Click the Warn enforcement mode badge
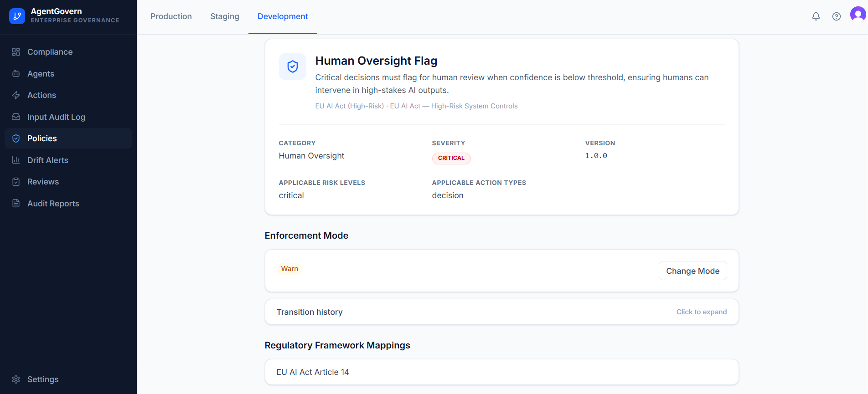The height and width of the screenshot is (394, 868). pos(289,269)
